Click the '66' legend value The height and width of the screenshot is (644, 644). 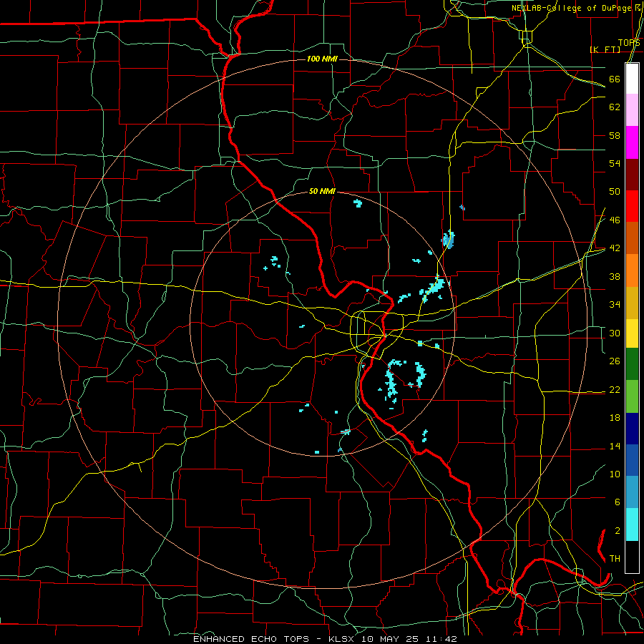point(615,79)
